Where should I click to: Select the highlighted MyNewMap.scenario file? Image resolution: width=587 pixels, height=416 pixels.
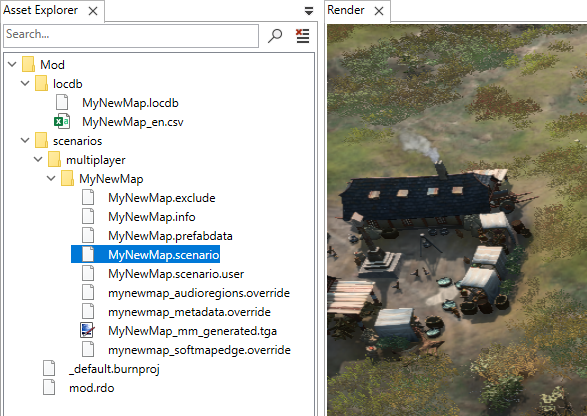click(x=164, y=255)
